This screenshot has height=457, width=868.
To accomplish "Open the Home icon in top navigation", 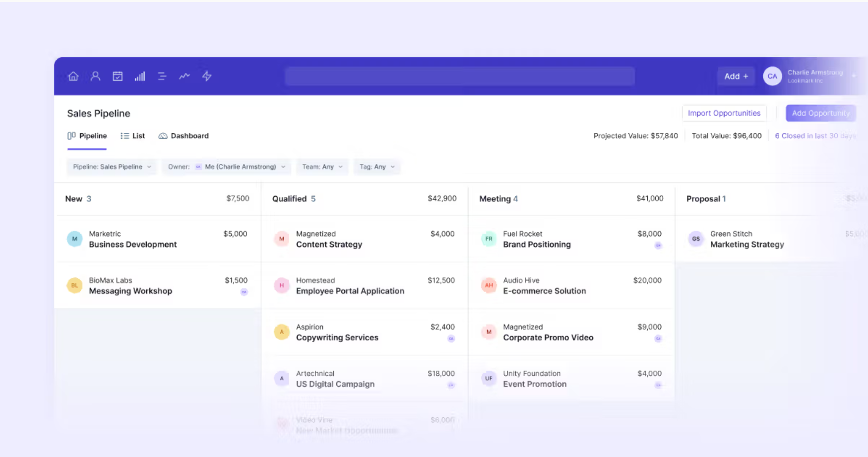I will [73, 76].
